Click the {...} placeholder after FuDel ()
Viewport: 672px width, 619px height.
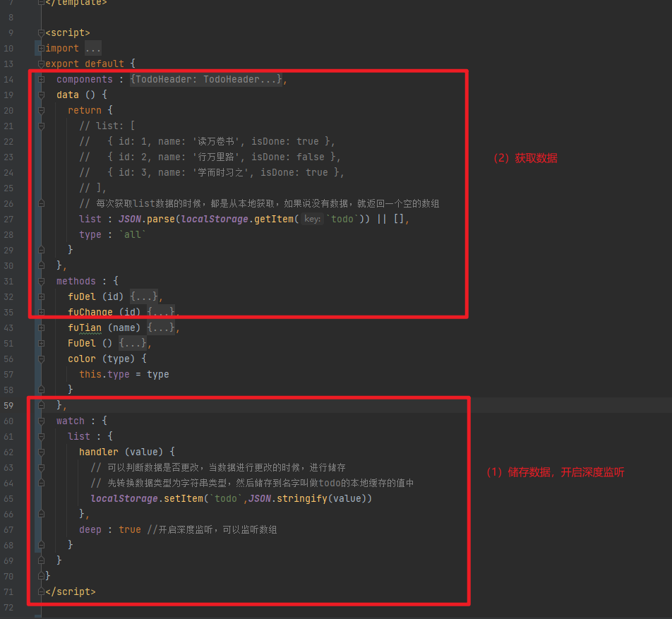click(133, 343)
